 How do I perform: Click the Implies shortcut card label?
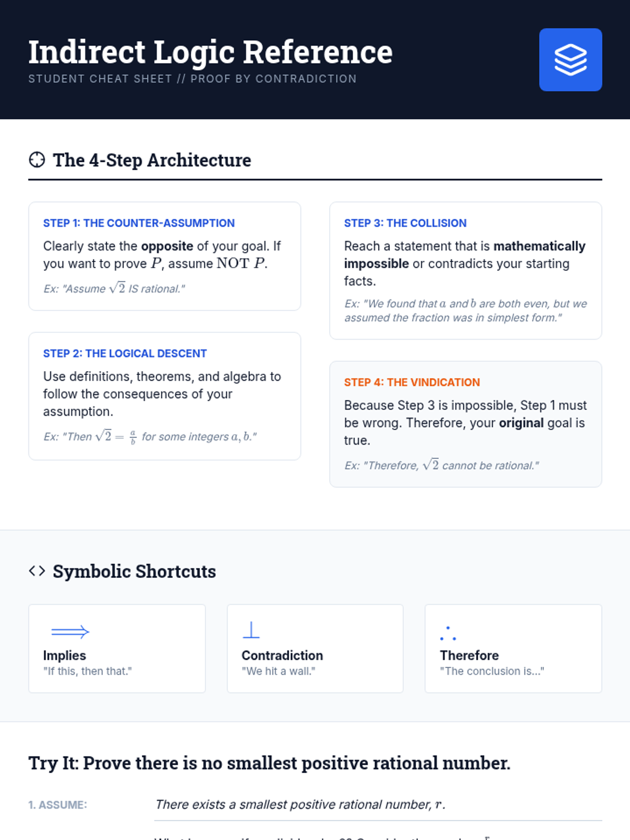[65, 655]
